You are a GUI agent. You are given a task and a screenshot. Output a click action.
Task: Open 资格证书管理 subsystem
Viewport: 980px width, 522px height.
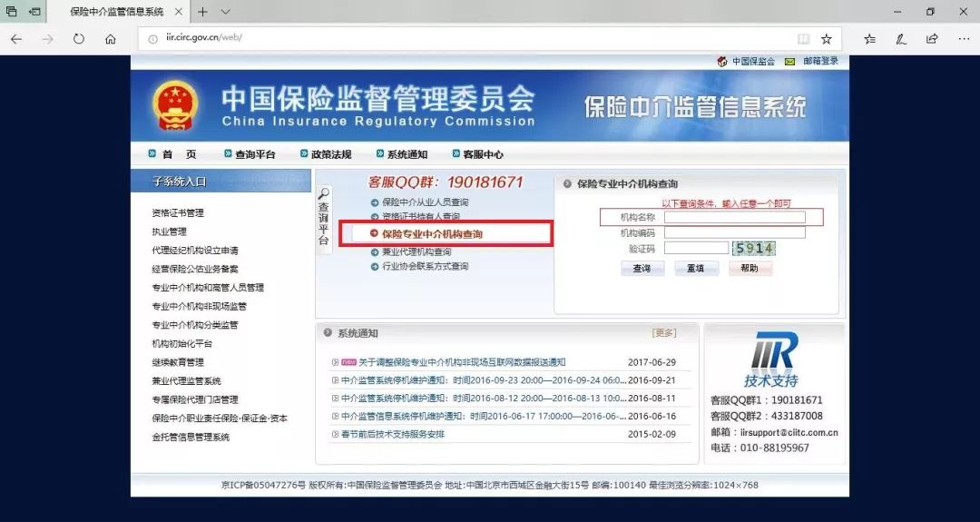click(x=178, y=213)
